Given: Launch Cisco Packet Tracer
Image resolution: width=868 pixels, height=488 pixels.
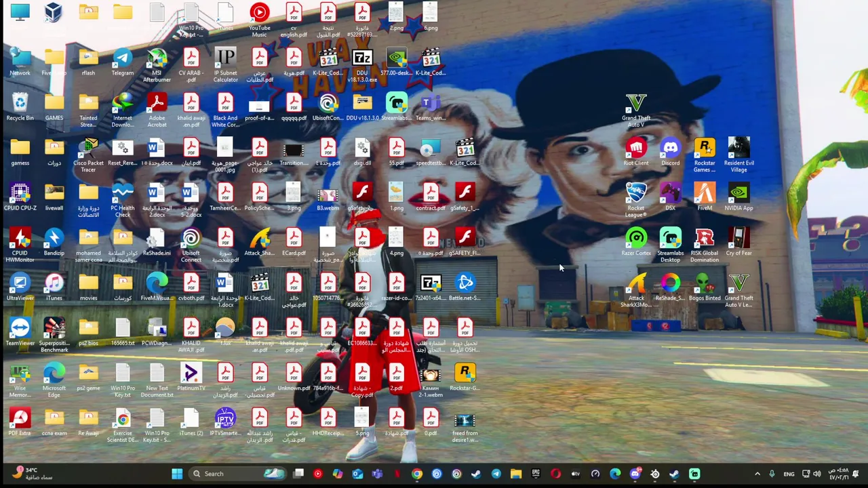Looking at the screenshot, I should click(x=88, y=156).
